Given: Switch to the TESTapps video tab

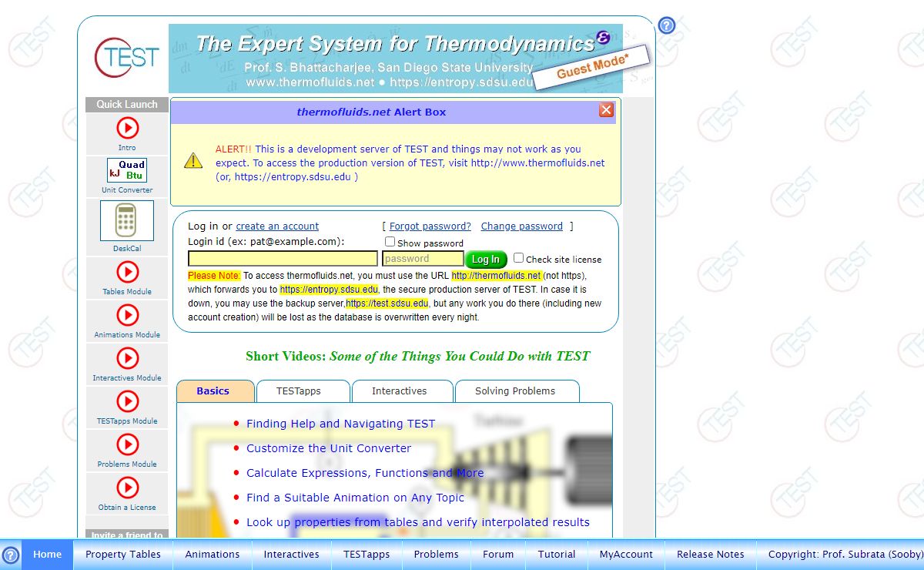Looking at the screenshot, I should point(303,391).
